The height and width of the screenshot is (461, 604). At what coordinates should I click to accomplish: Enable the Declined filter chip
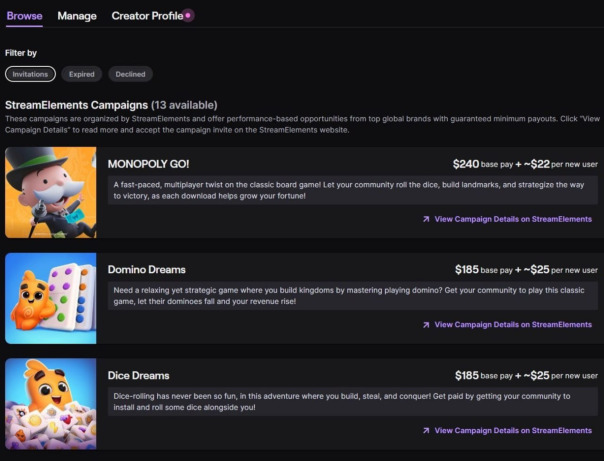coord(131,74)
